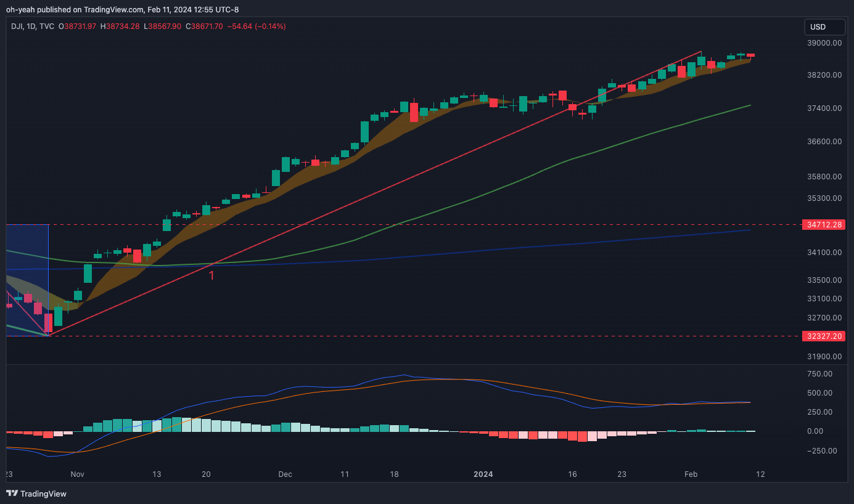Click the TradingView logo in bottom corner
854x504 pixels.
point(36,494)
